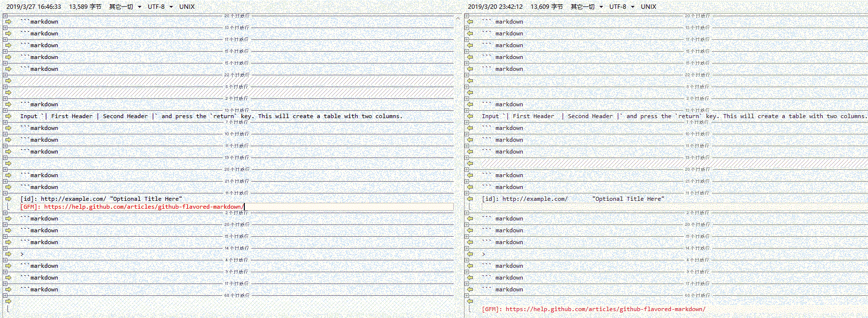Click the right pane timestamp 2019/3/20 23:42:12
868x318 pixels.
tap(496, 6)
